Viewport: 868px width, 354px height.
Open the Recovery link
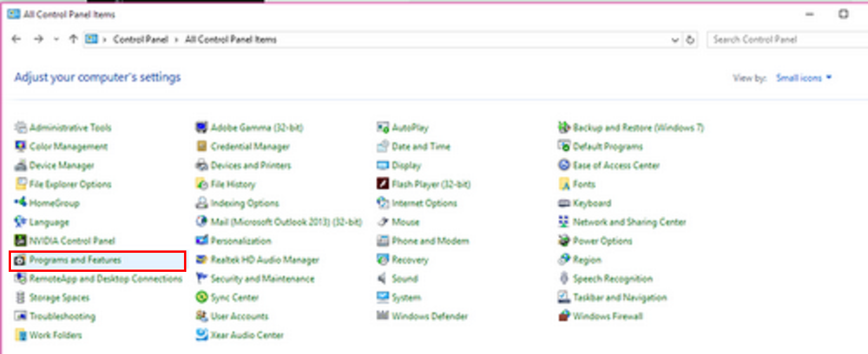click(410, 260)
